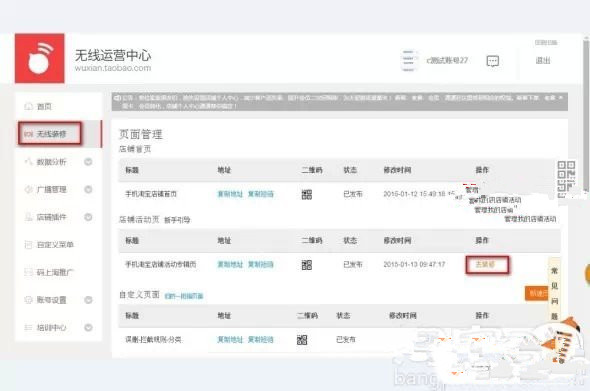The width and height of the screenshot is (590, 391).
Task: Open 培训中心 in the sidebar
Action: point(51,327)
